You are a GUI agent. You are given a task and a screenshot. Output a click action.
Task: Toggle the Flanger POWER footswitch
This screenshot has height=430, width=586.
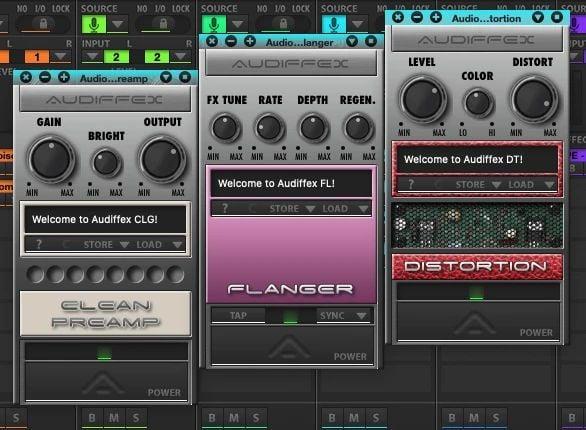coord(292,345)
